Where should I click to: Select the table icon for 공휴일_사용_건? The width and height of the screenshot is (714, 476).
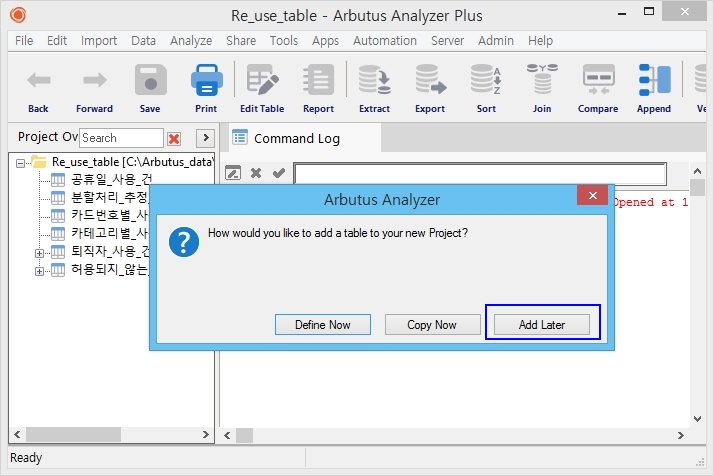(58, 180)
